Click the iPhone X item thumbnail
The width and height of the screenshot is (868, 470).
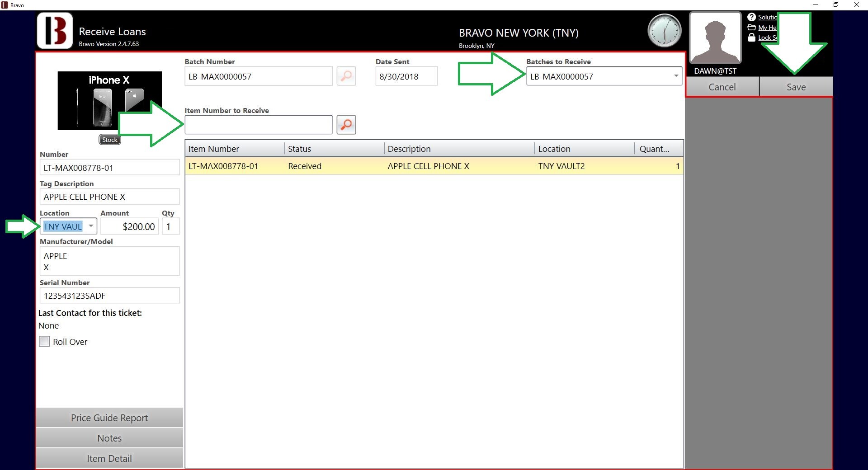[109, 101]
